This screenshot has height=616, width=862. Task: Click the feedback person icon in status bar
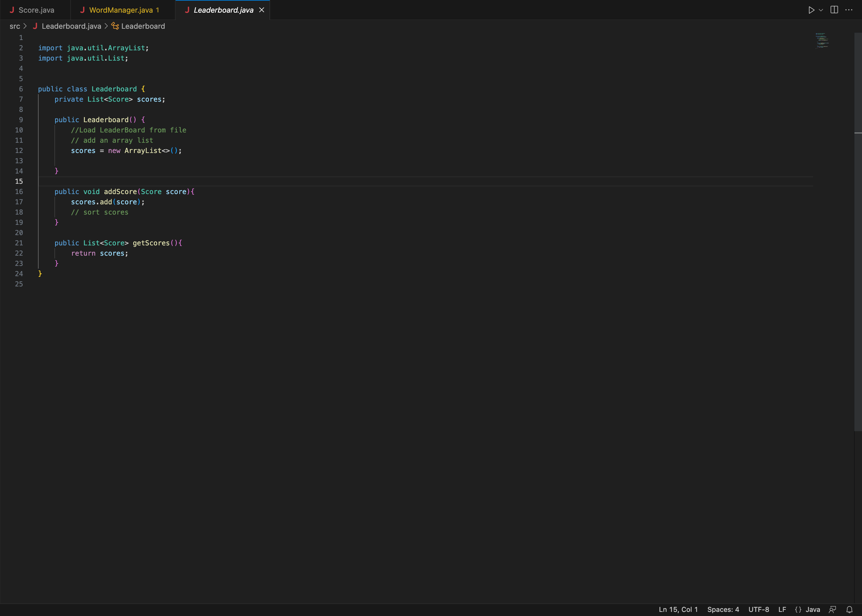833,609
